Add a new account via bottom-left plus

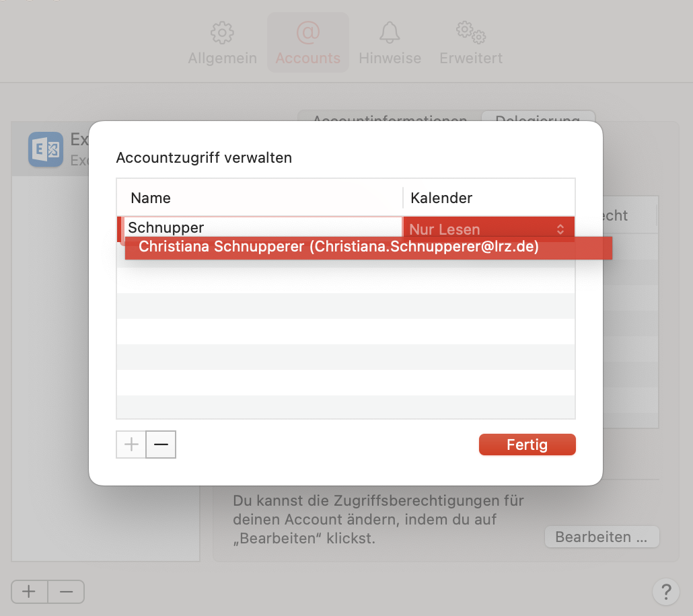click(x=29, y=592)
